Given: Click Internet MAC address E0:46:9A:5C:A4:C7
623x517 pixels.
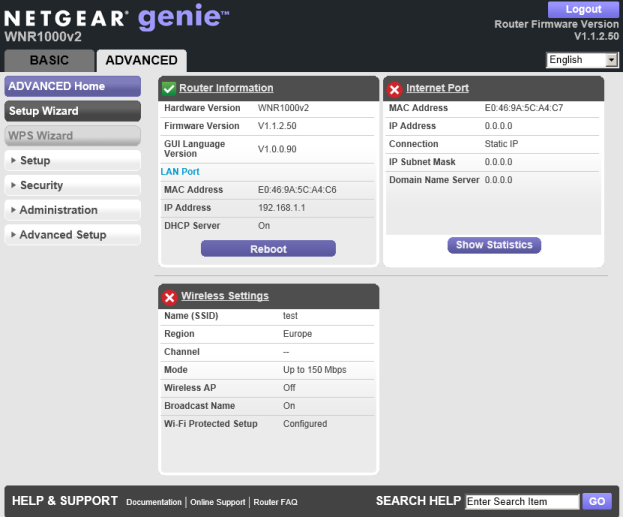Looking at the screenshot, I should (524, 108).
